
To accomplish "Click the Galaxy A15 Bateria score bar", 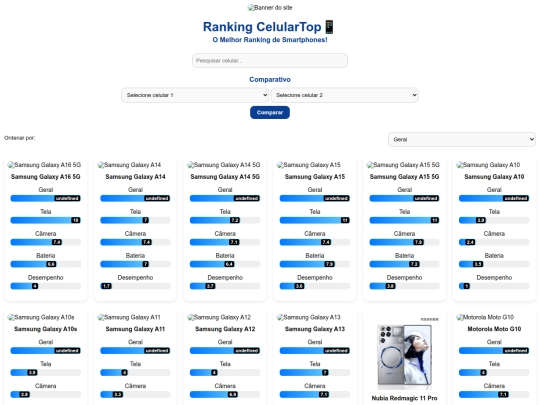I will pos(315,264).
